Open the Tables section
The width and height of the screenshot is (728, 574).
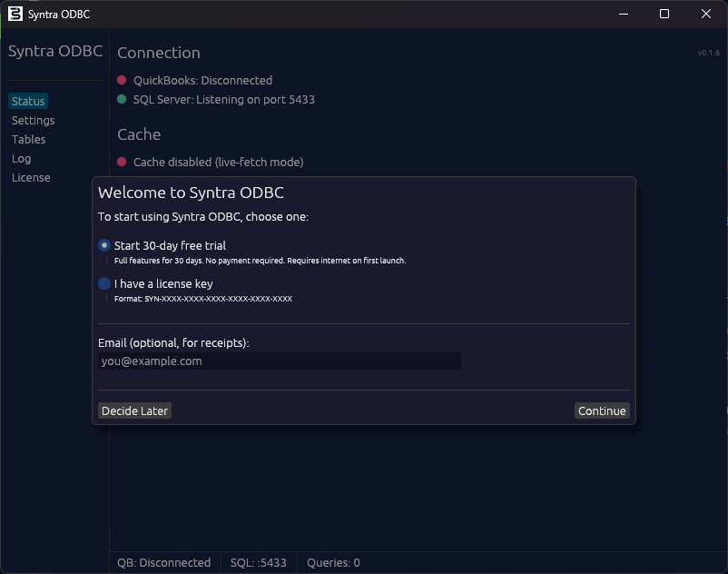coord(28,139)
